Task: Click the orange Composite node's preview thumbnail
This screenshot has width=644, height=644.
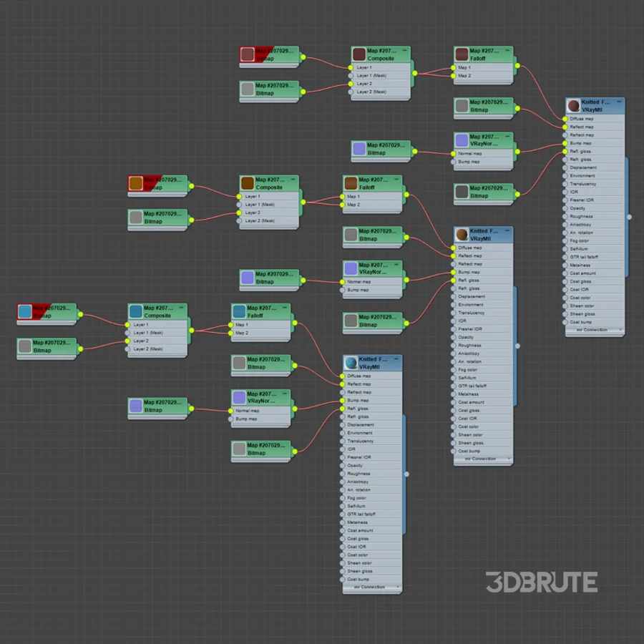Action: [x=248, y=183]
